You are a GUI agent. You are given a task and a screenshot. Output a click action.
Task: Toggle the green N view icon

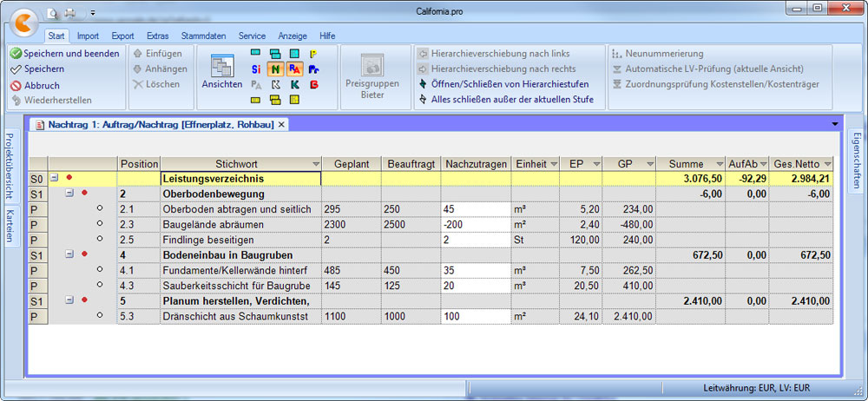click(275, 69)
